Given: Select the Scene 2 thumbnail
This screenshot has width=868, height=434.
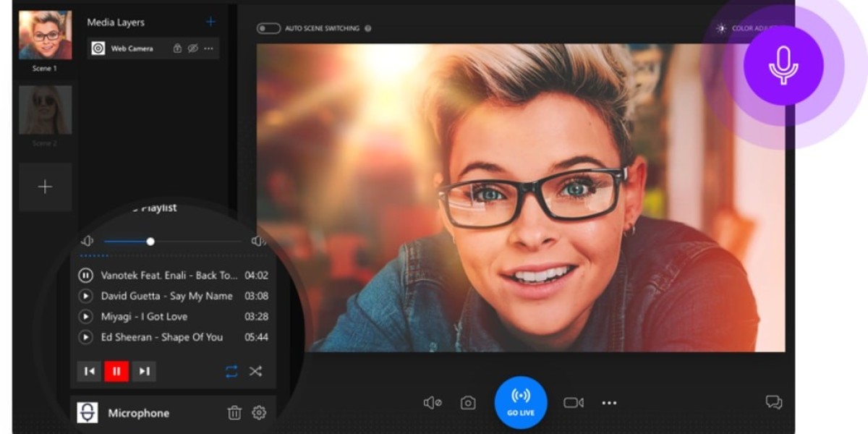Looking at the screenshot, I should (45, 110).
